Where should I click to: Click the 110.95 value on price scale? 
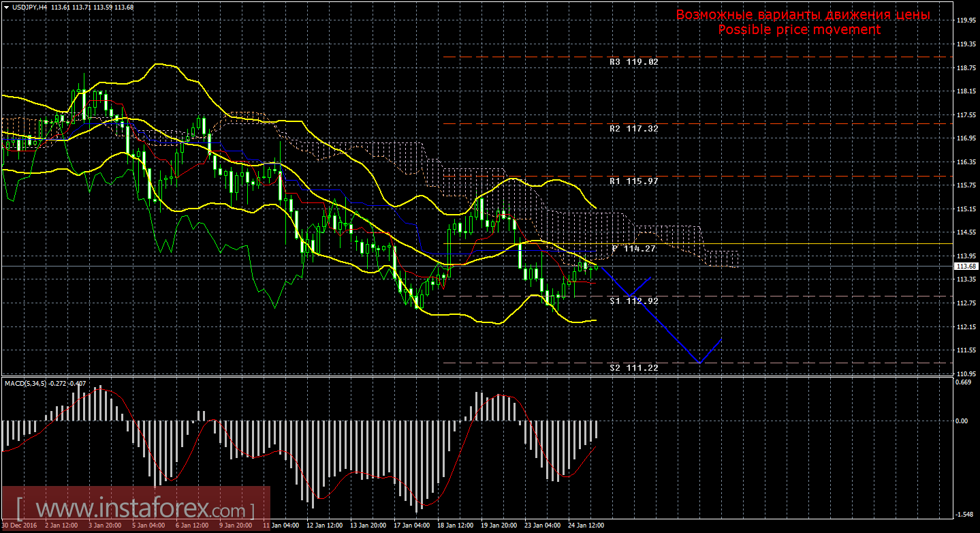coord(964,374)
